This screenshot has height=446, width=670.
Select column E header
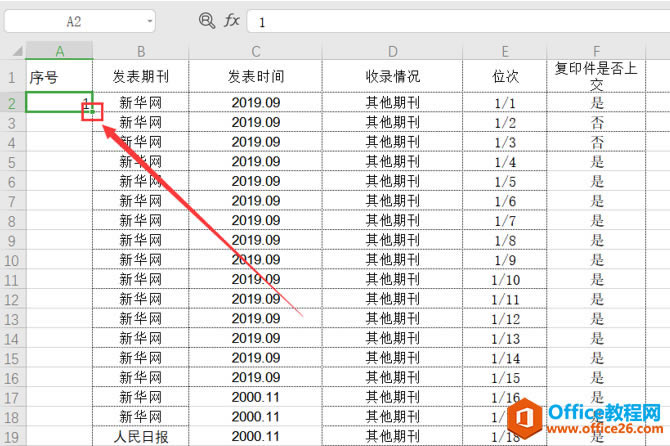pos(505,51)
